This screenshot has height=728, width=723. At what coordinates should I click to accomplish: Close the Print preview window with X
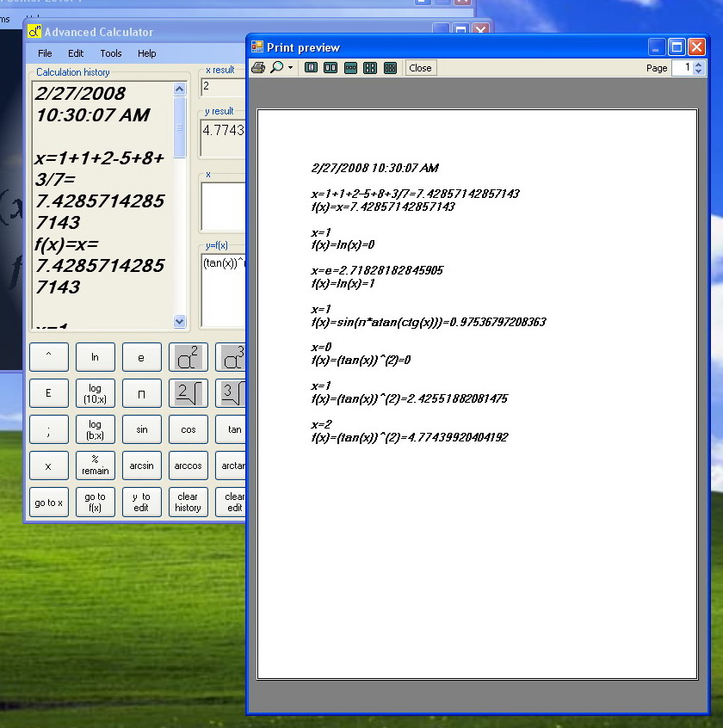(697, 46)
